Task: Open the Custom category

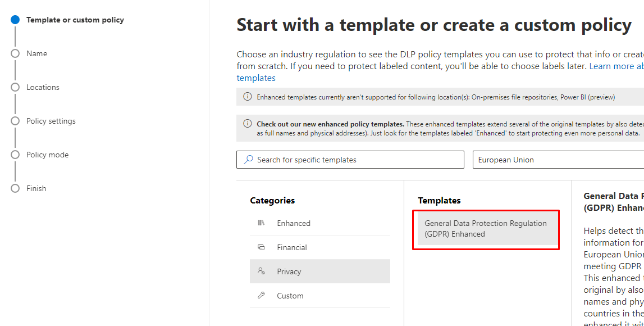Action: [290, 296]
